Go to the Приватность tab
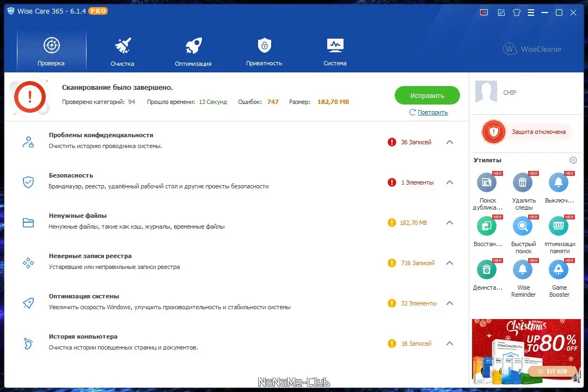 point(264,51)
